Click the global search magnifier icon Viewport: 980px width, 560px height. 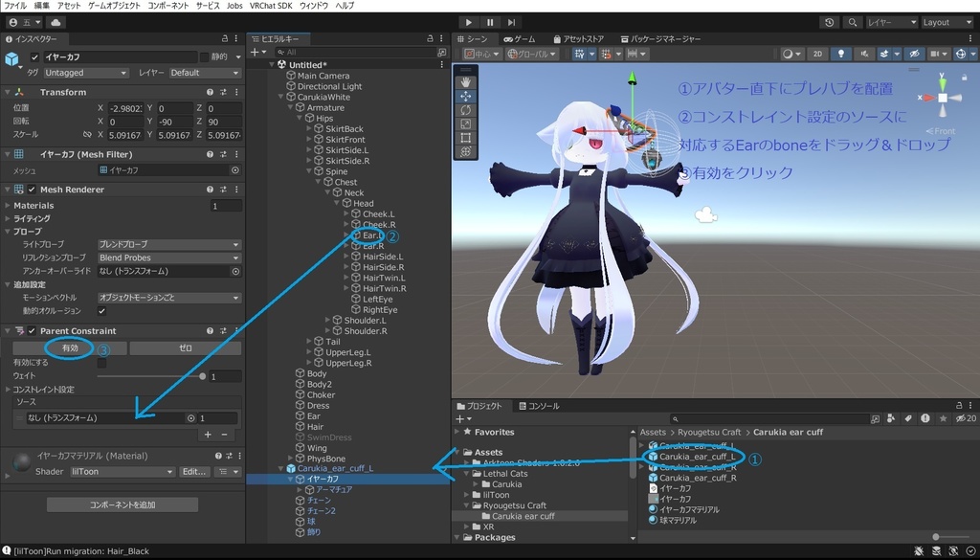(x=853, y=23)
